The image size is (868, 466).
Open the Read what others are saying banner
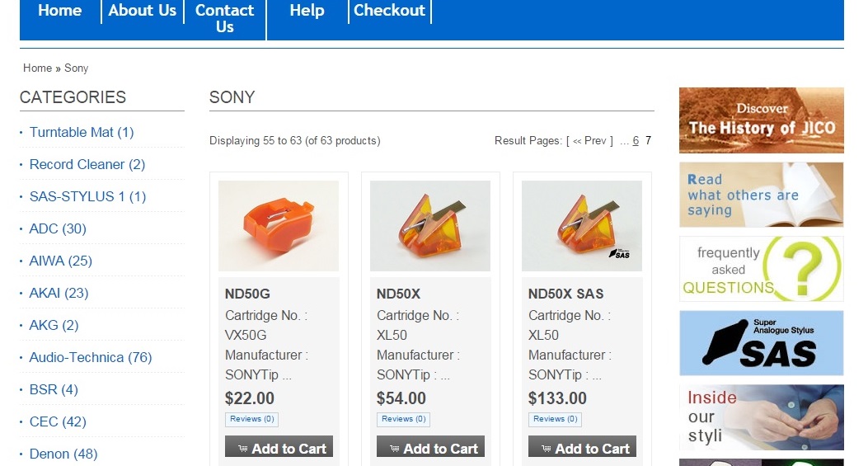click(761, 195)
